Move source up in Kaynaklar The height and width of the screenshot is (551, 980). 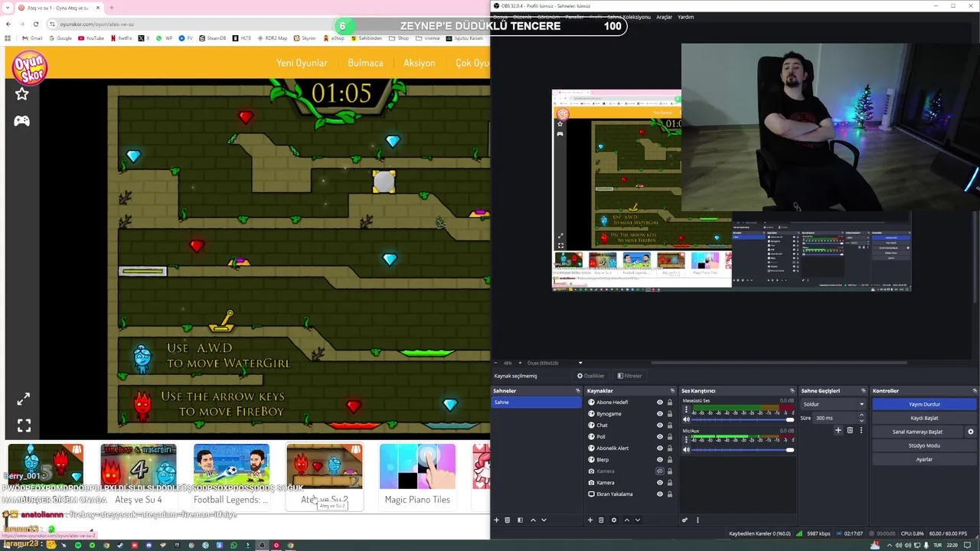point(626,520)
